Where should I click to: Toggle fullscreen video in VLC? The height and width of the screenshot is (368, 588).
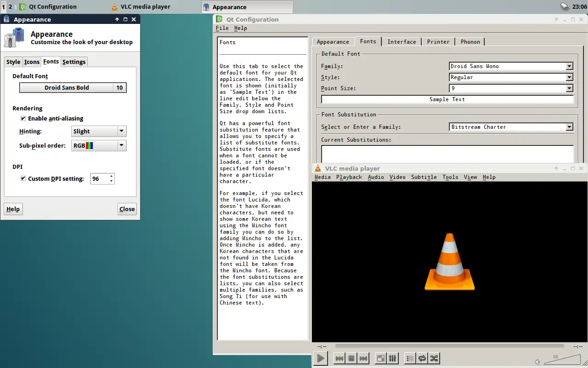(381, 358)
